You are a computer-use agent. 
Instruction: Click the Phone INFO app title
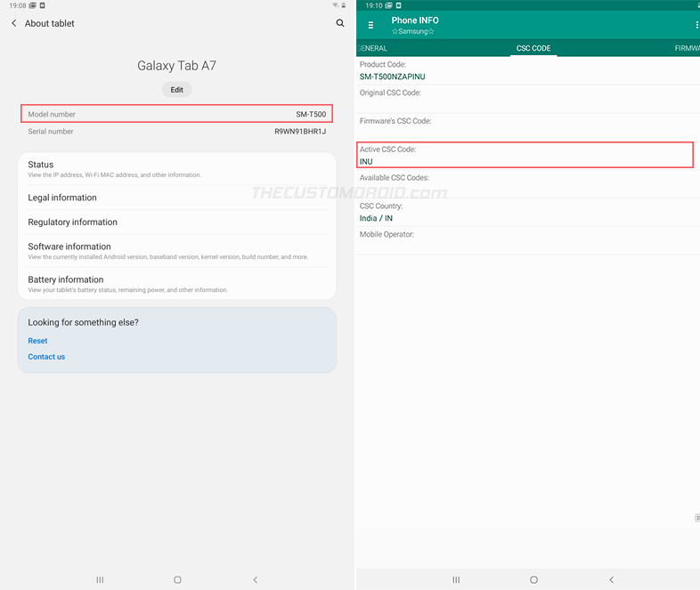point(415,20)
